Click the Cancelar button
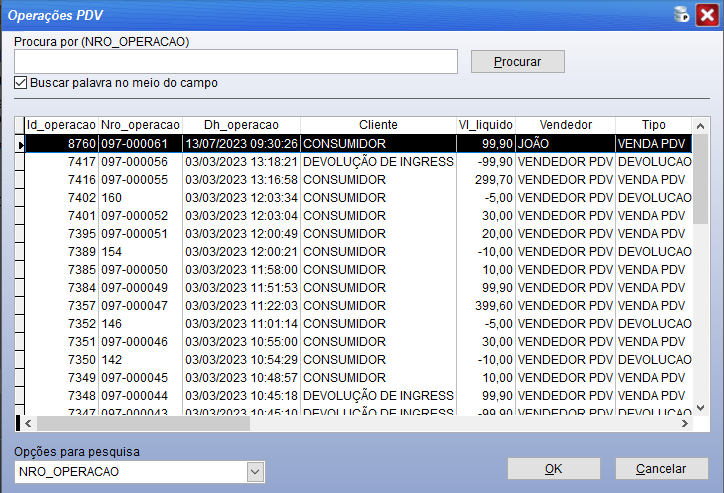 pyautogui.click(x=661, y=469)
